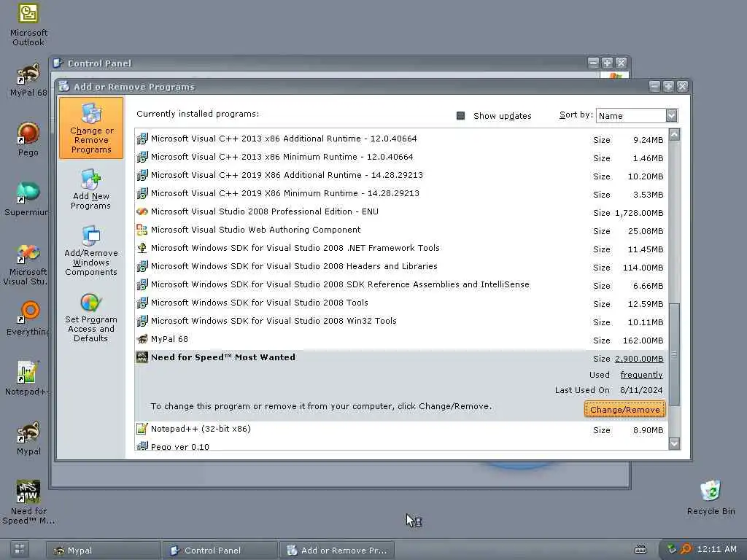
Task: Click Visual Studio Web Authoring Component icon
Action: tap(142, 230)
